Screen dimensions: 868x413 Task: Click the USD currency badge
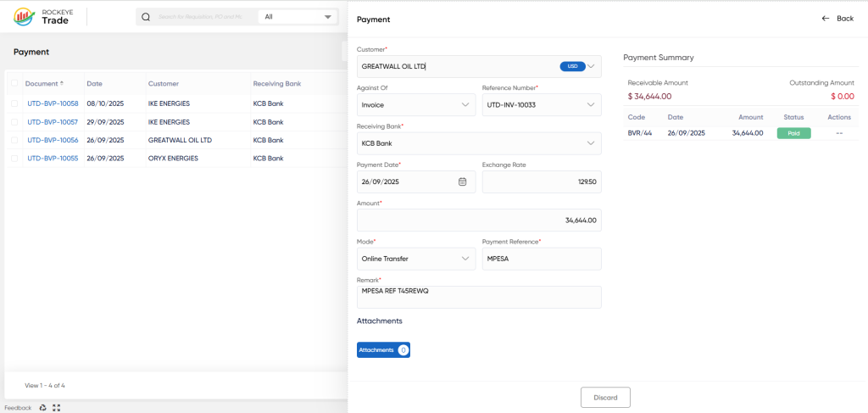(x=572, y=66)
